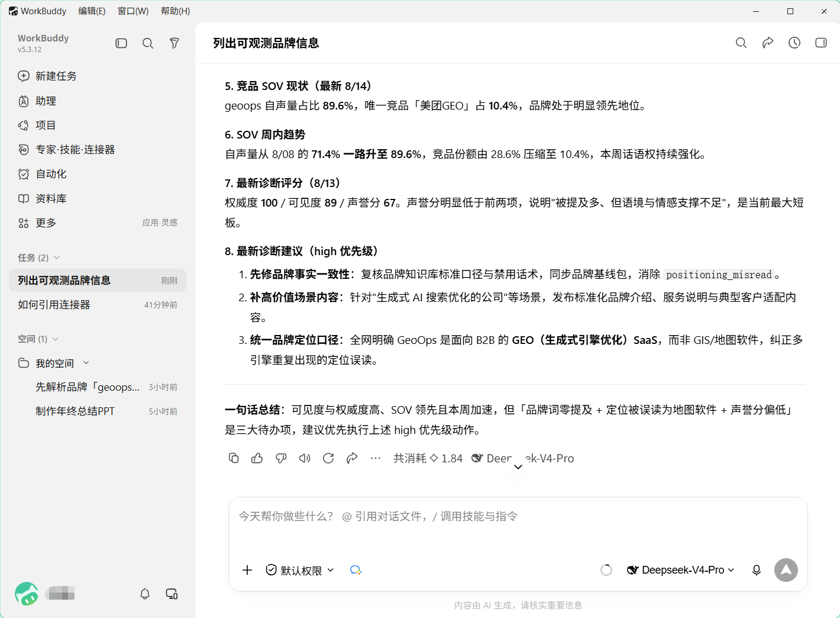Click the blue chat sparkle icon

[x=356, y=570]
